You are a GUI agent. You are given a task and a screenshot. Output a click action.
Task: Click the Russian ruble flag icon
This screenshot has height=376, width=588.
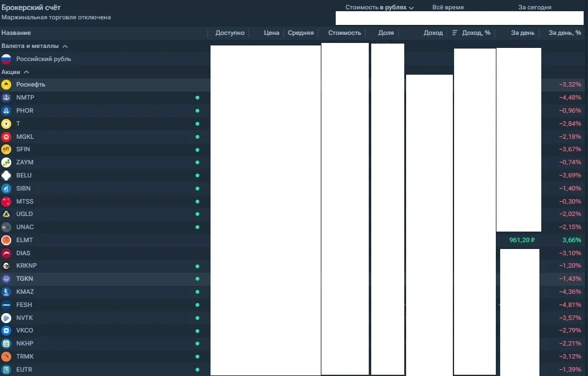pos(6,59)
